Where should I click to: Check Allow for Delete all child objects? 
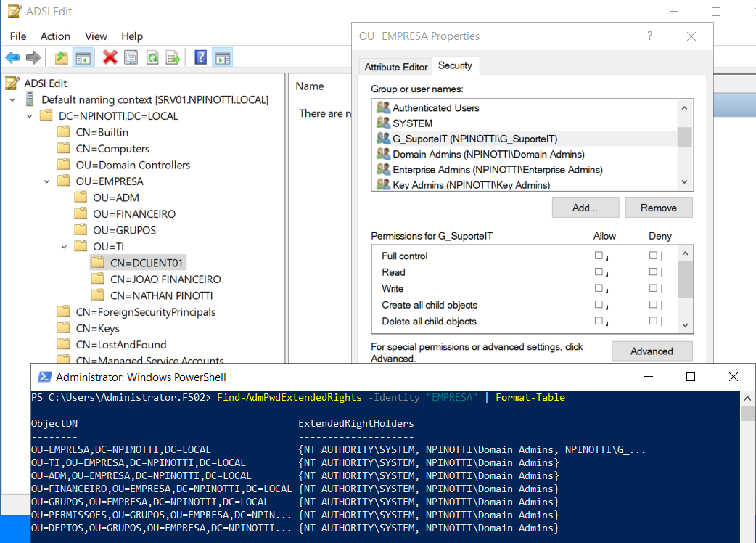click(599, 321)
